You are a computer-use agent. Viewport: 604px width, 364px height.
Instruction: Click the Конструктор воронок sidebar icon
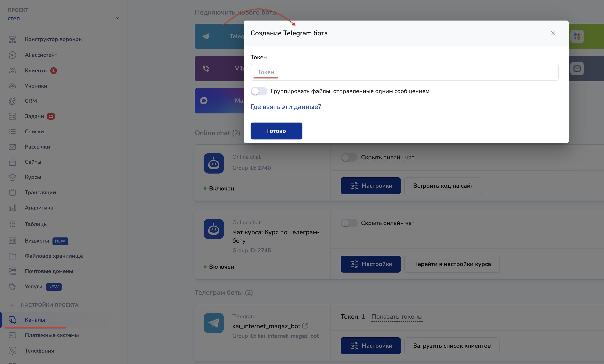[x=12, y=39]
